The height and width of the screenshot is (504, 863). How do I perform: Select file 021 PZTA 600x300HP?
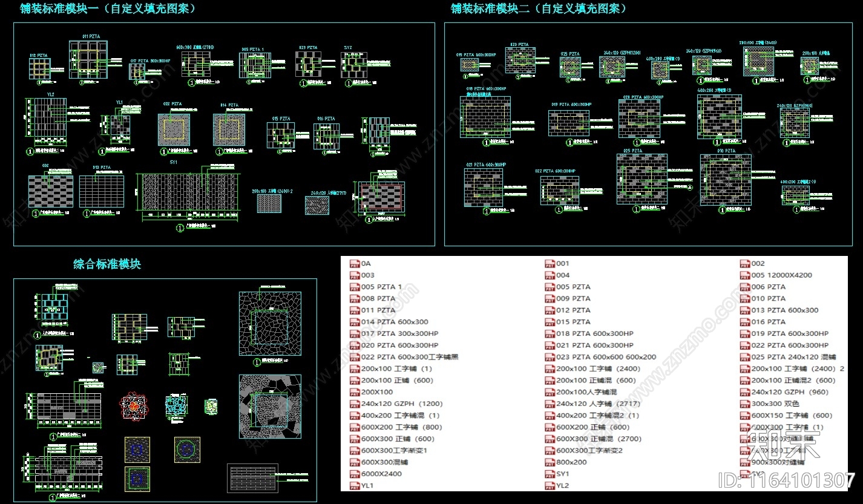(589, 345)
